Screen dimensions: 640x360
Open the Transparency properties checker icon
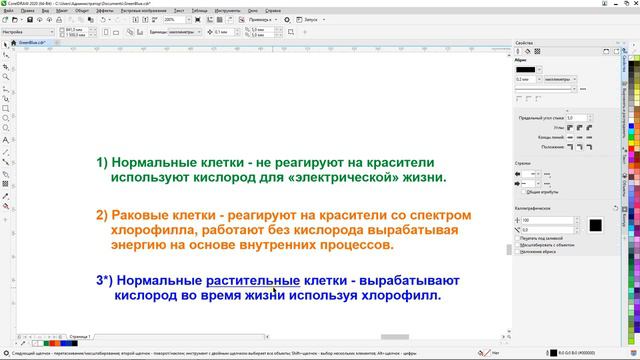537,51
